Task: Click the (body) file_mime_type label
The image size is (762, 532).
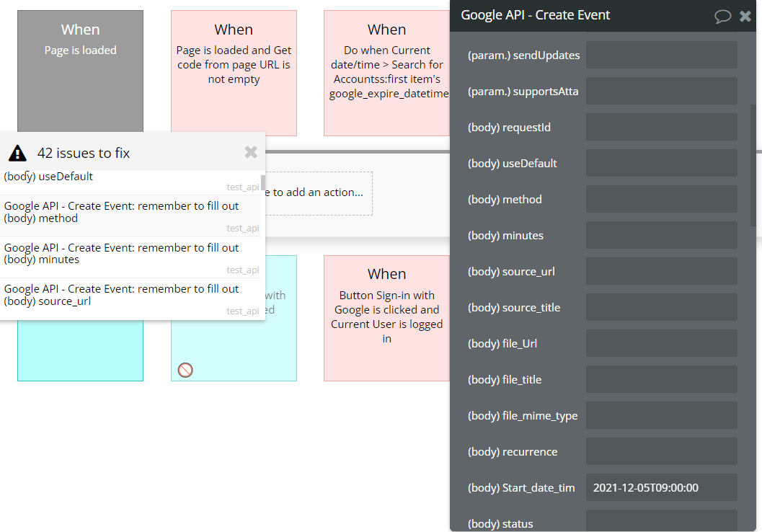Action: pos(523,416)
